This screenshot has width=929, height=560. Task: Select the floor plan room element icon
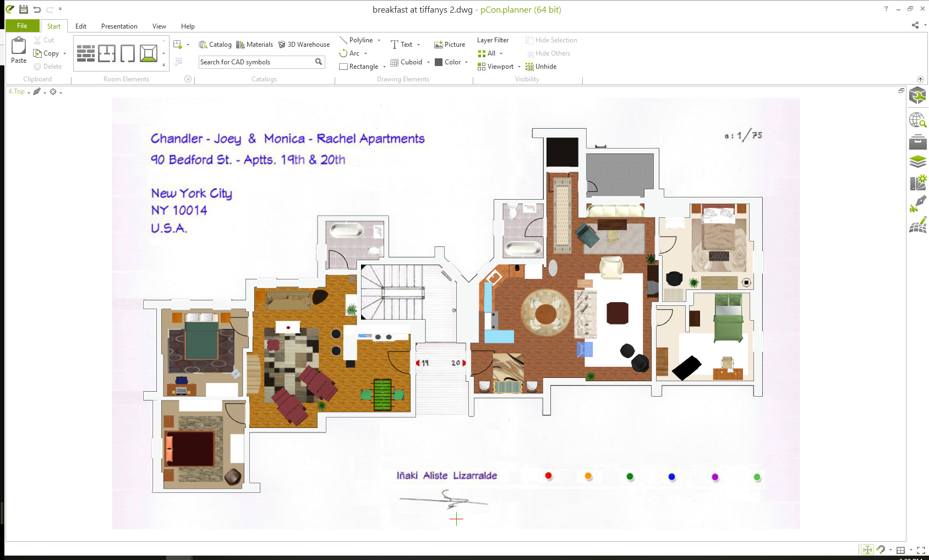pyautogui.click(x=107, y=53)
